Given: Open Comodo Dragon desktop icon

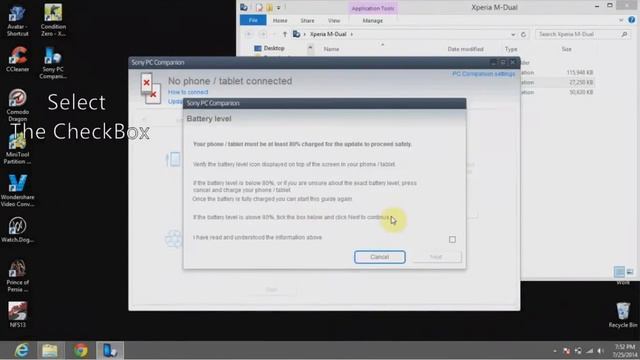Looking at the screenshot, I should tap(17, 105).
